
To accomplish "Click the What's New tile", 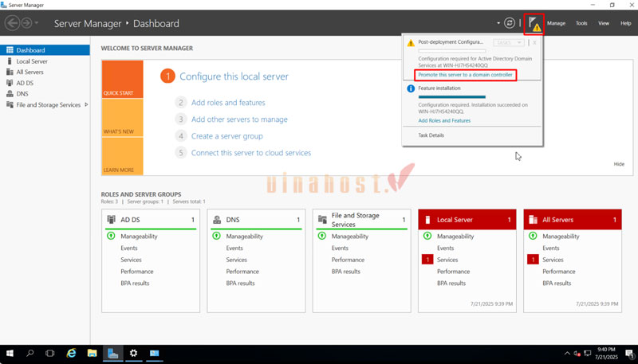I will [x=123, y=118].
